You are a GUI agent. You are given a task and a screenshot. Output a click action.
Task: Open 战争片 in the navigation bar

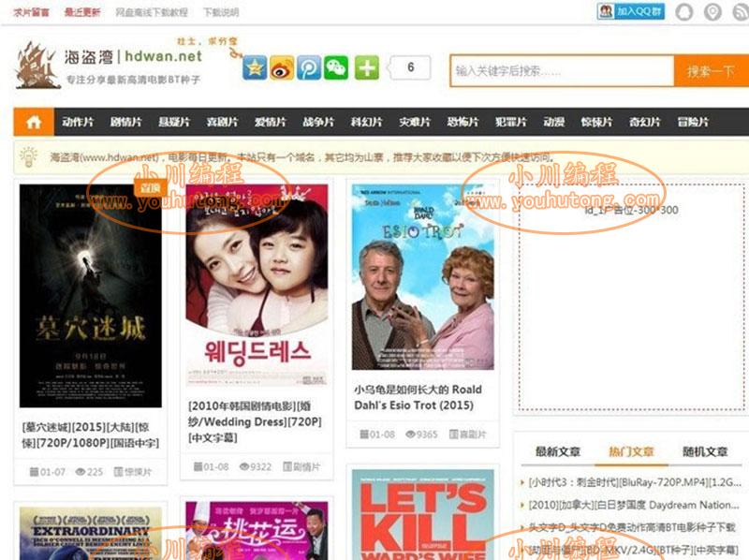(x=318, y=122)
